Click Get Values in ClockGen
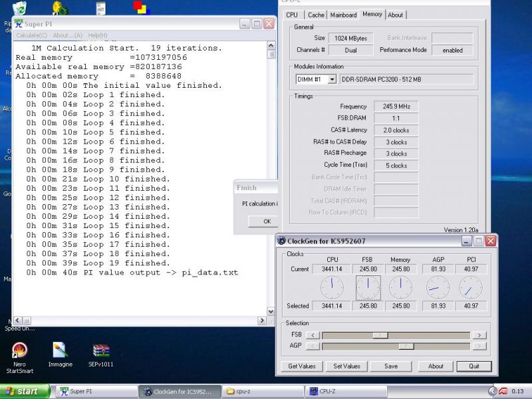The image size is (532, 399). (x=302, y=366)
